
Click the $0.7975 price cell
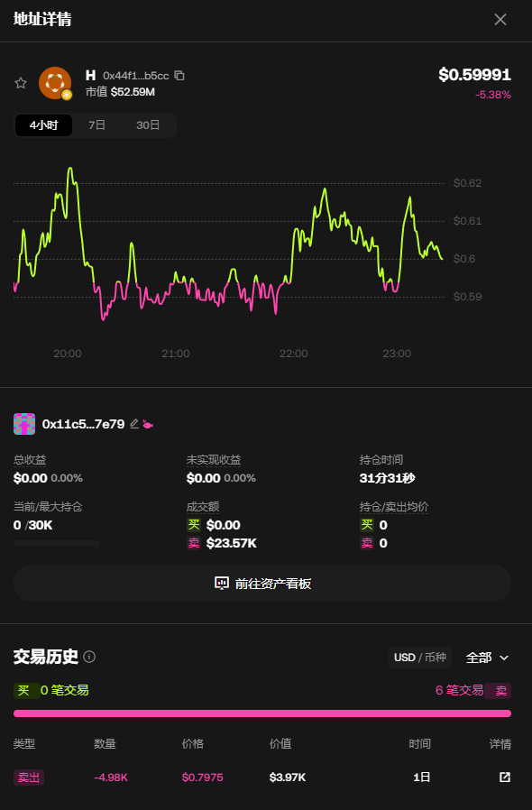point(203,777)
